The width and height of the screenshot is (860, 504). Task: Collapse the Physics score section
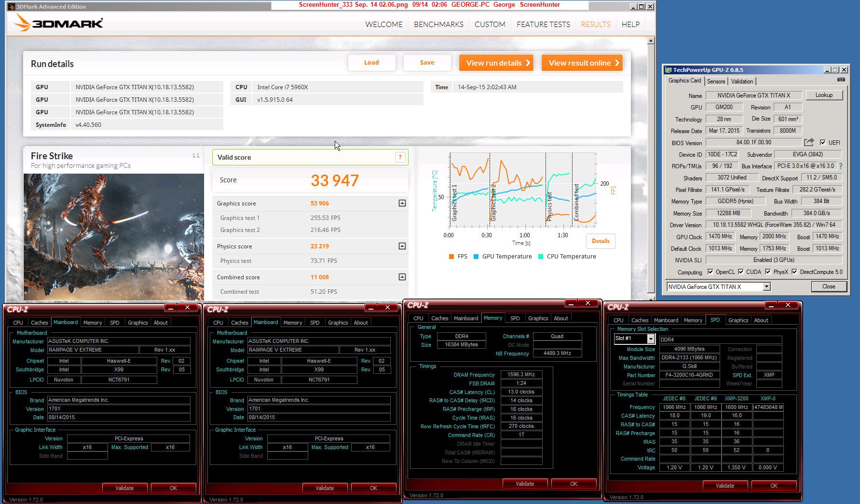402,246
